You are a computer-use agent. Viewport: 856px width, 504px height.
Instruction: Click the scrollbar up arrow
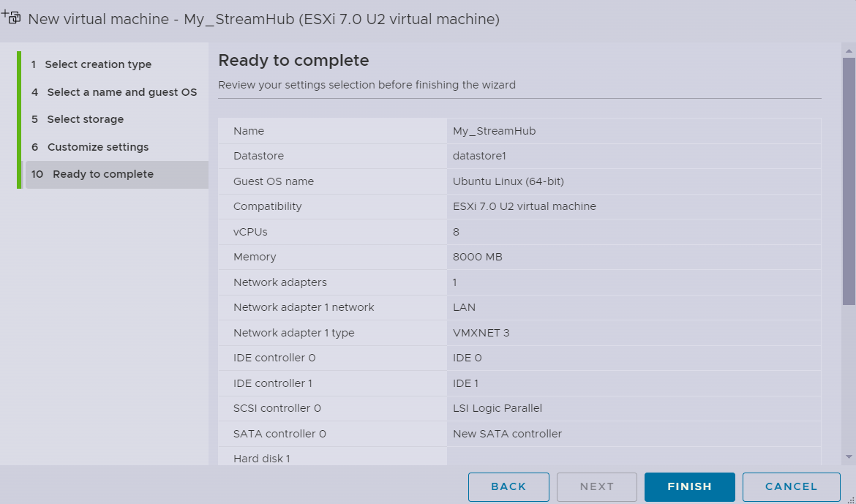coord(849,50)
